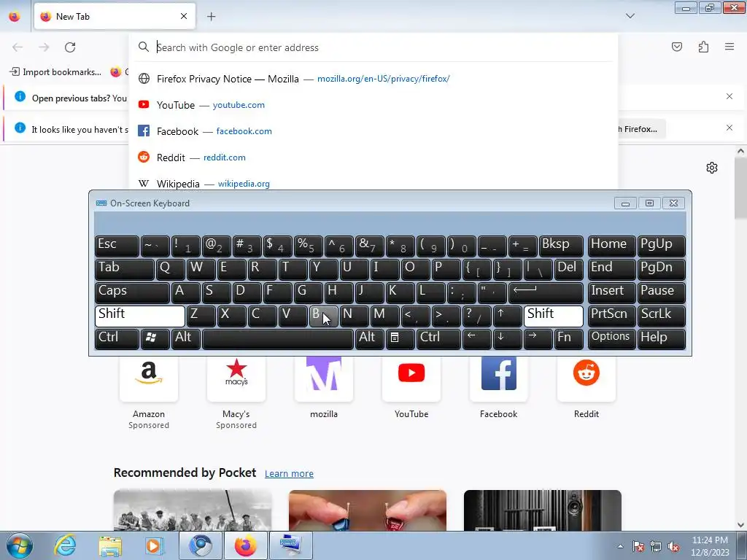
Task: Open the Windows Start orb
Action: tap(20, 545)
